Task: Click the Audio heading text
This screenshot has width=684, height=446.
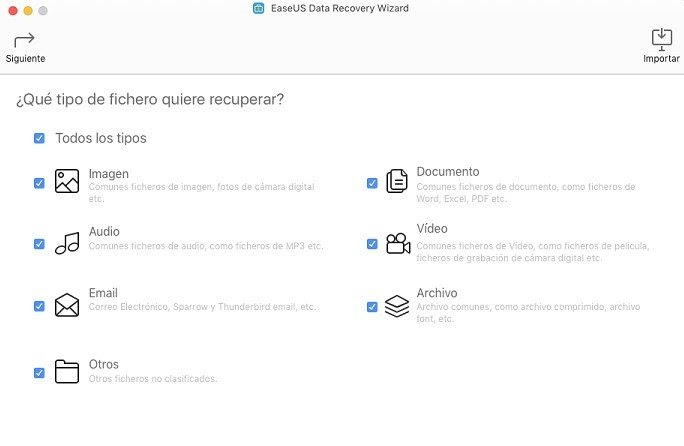Action: 104,231
